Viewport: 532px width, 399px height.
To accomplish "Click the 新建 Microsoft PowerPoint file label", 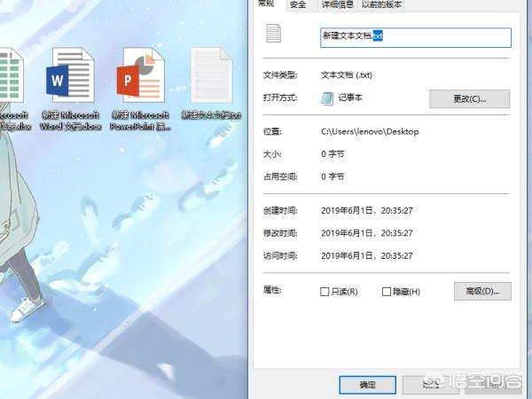I will (140, 121).
